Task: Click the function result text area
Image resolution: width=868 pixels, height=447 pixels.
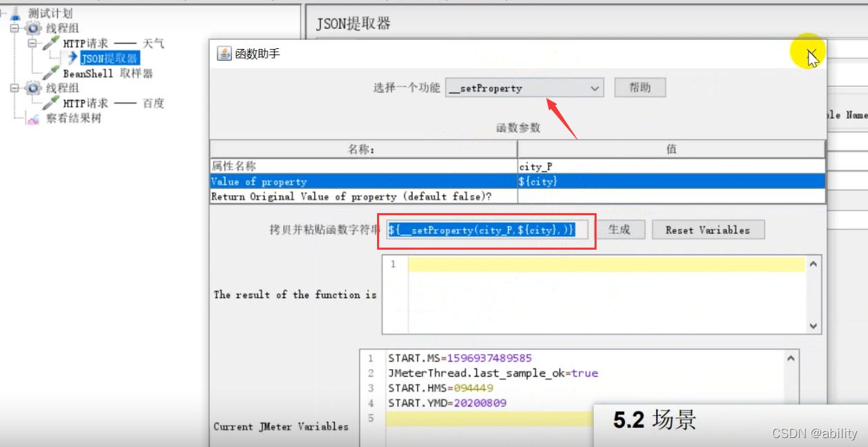Action: tap(601, 295)
